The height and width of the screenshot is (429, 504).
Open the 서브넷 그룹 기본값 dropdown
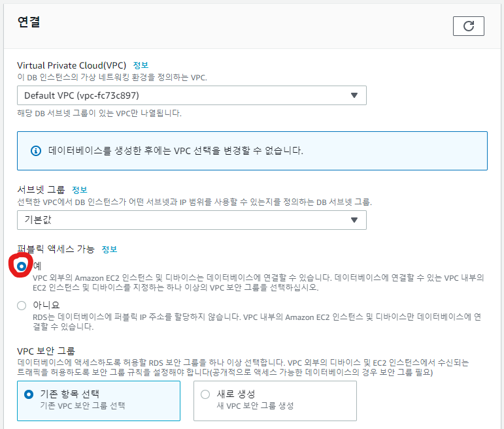pyautogui.click(x=192, y=220)
